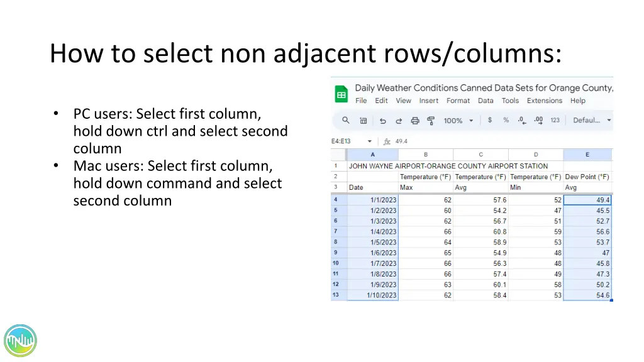Apply currency format with dollar icon
Image resolution: width=644 pixels, height=362 pixels.
tap(489, 120)
